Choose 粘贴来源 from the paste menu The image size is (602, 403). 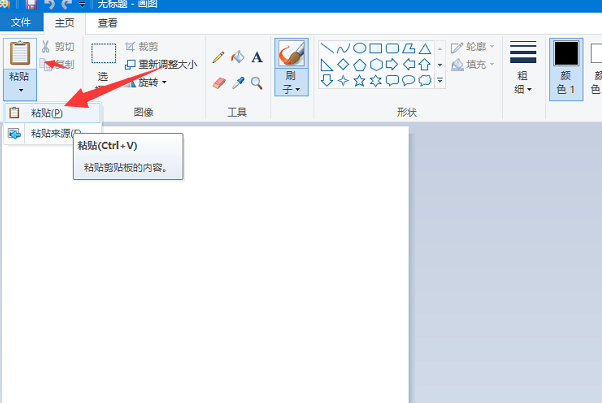(x=52, y=134)
